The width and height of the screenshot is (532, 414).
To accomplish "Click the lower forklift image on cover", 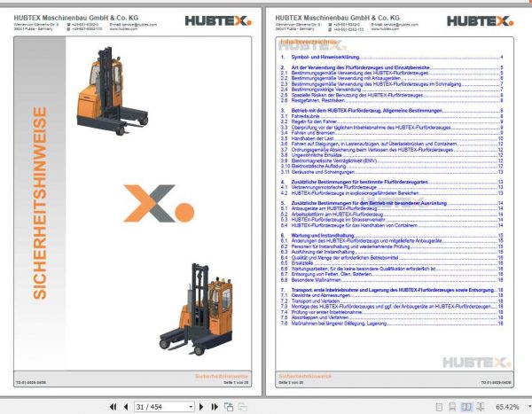I will pyautogui.click(x=197, y=309).
